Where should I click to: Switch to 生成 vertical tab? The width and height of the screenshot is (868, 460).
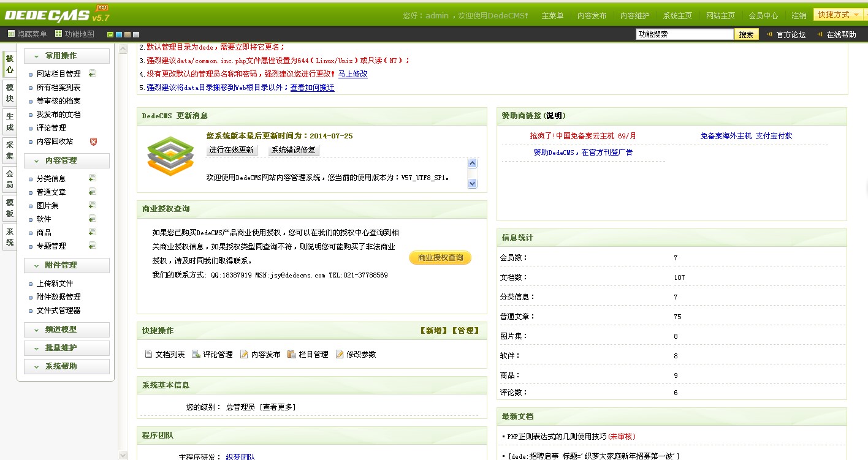[x=9, y=122]
